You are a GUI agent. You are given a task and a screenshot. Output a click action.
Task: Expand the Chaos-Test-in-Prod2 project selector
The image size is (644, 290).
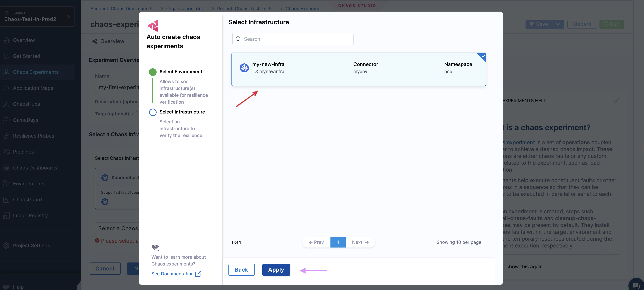pyautogui.click(x=38, y=16)
